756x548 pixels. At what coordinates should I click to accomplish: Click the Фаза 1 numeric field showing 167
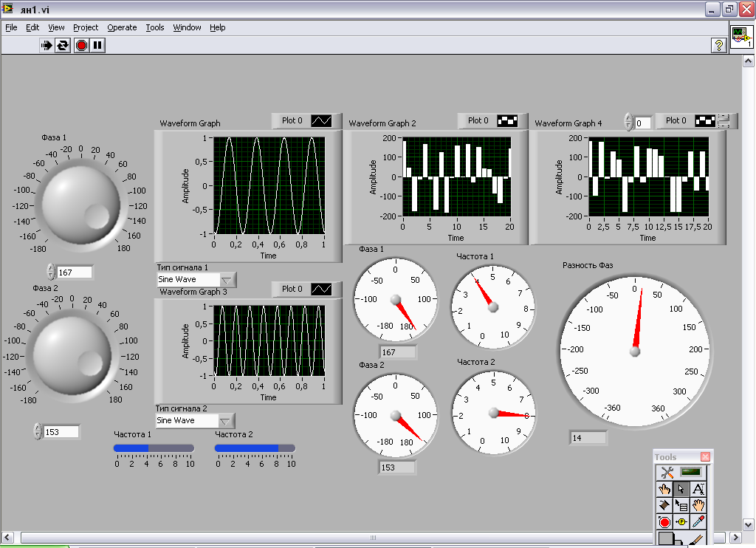(x=75, y=273)
